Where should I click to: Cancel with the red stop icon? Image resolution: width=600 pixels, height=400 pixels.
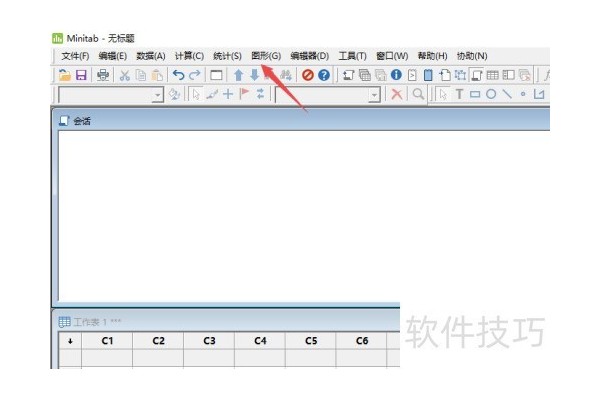(x=308, y=75)
